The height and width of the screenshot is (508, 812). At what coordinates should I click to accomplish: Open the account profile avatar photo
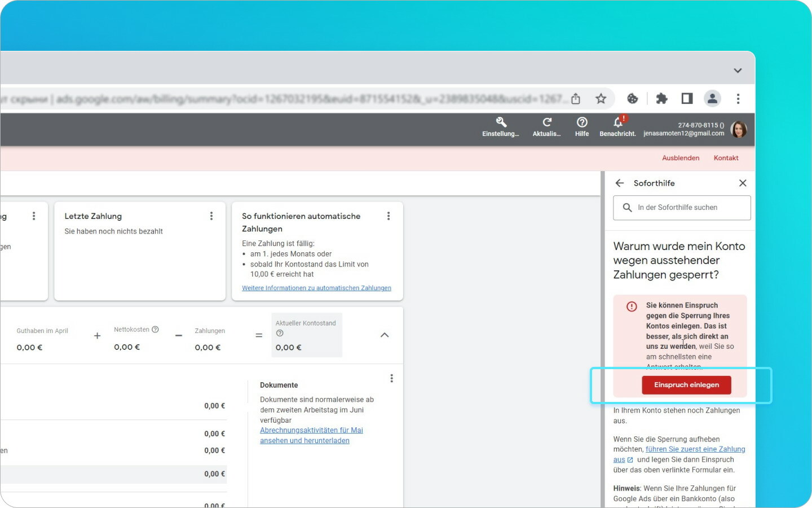[x=739, y=129]
